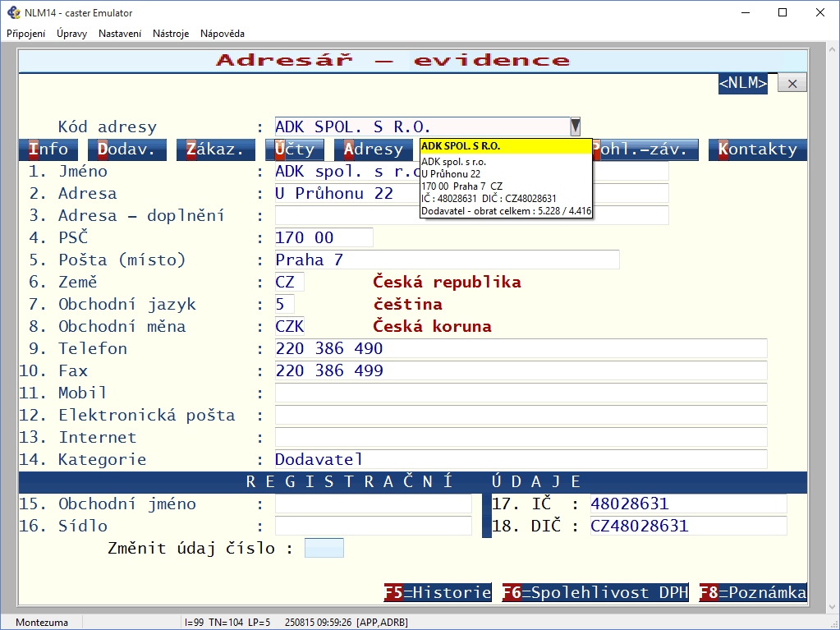Image resolution: width=840 pixels, height=630 pixels.
Task: Click the Země field showing CZ
Action: click(x=289, y=282)
